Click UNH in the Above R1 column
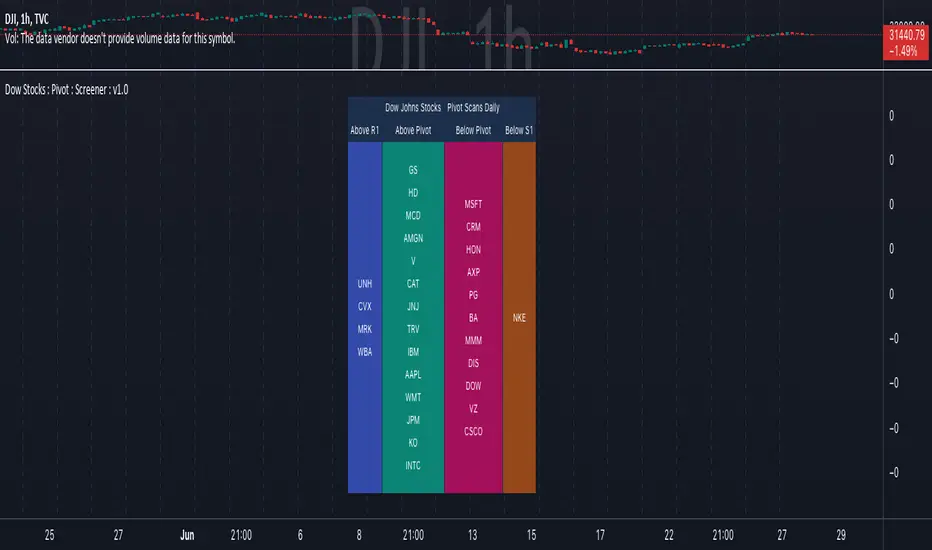The height and width of the screenshot is (550, 932). pyautogui.click(x=364, y=284)
